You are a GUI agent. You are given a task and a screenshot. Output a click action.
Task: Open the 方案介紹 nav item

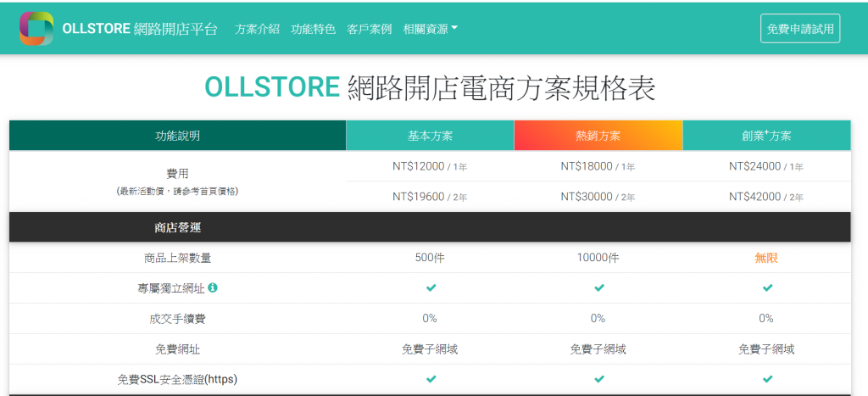(x=257, y=30)
